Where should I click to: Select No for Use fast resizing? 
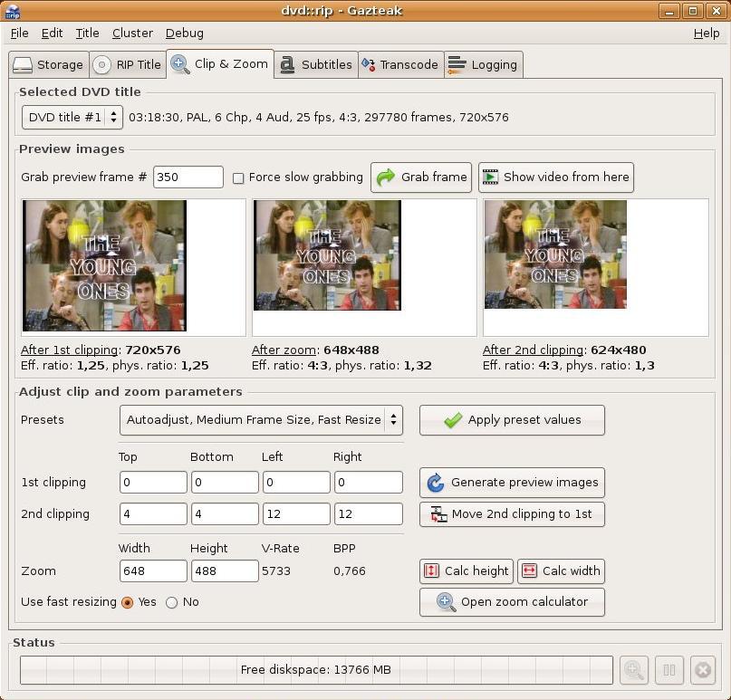click(x=171, y=602)
